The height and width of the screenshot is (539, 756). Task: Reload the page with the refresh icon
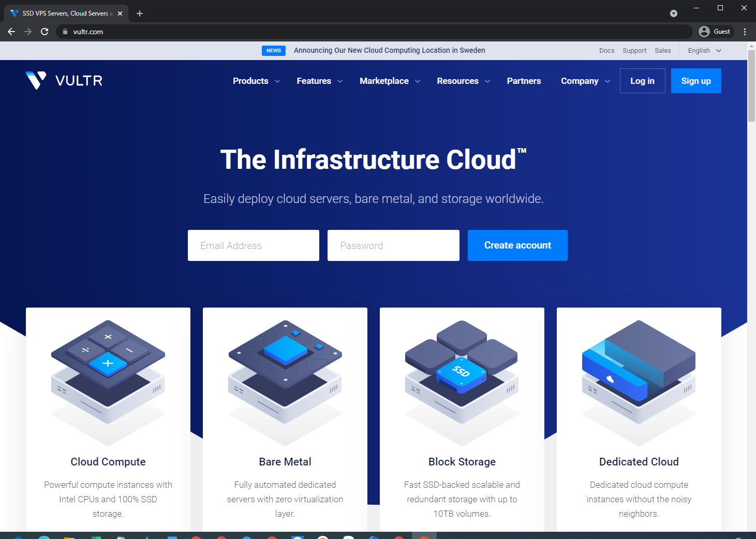[45, 32]
